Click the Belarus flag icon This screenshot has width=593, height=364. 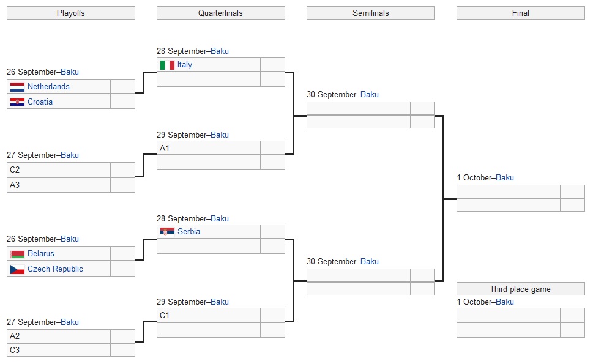click(17, 254)
